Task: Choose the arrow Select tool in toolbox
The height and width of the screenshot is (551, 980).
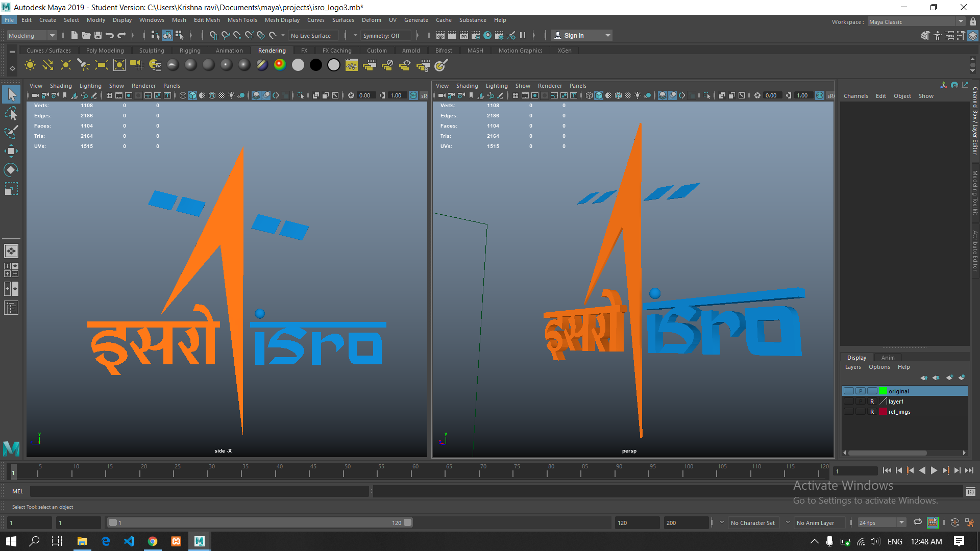Action: point(11,94)
